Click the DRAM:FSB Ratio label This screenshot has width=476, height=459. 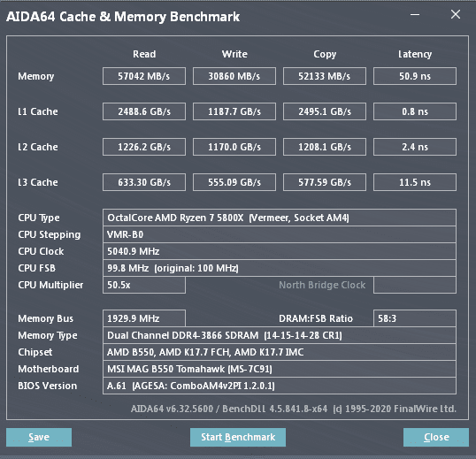tap(316, 318)
